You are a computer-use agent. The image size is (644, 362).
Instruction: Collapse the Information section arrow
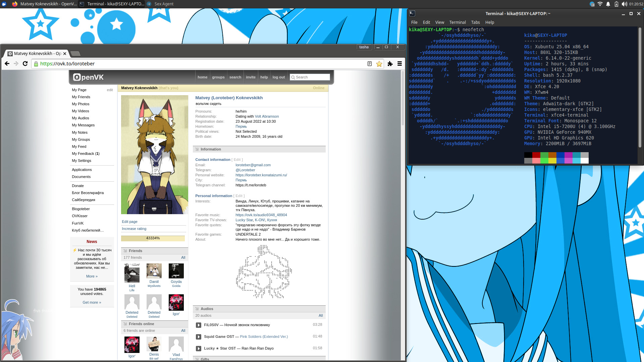point(197,149)
